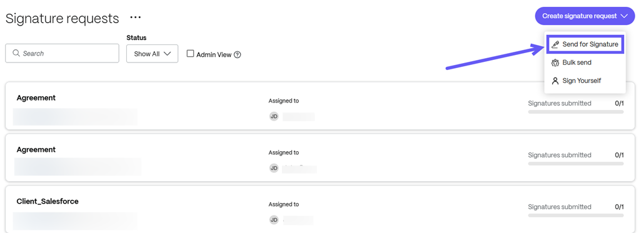Click the pen icon beside Send for Signature

point(555,44)
